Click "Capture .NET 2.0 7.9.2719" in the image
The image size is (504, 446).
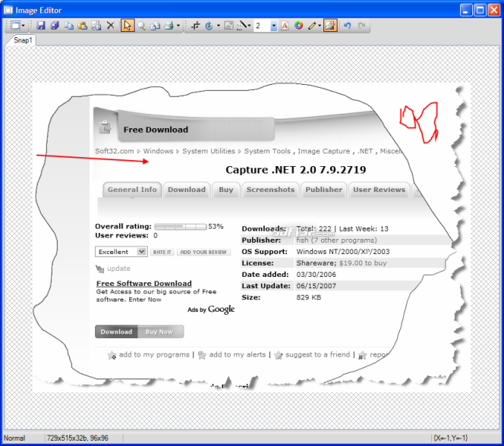(296, 170)
